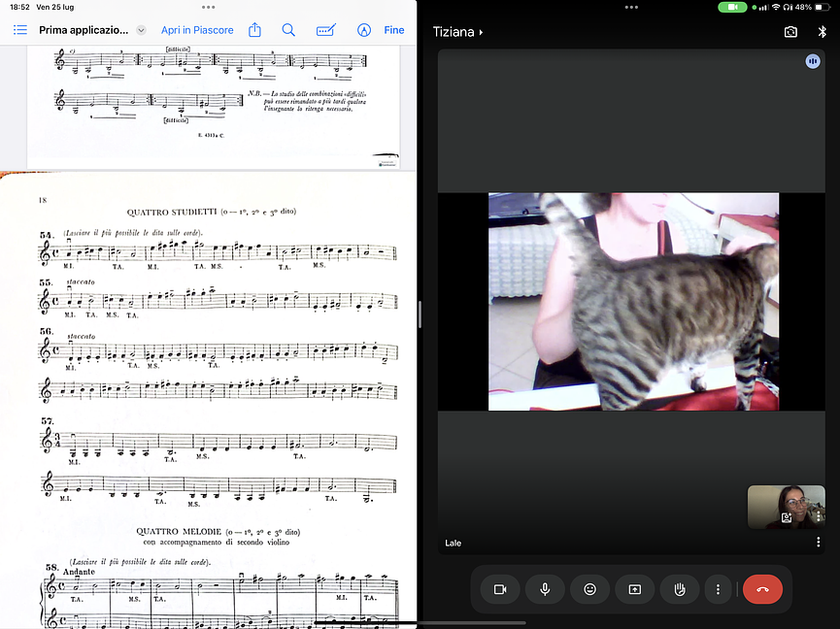Raise your hand in the call
This screenshot has width=840, height=629.
pos(680,589)
